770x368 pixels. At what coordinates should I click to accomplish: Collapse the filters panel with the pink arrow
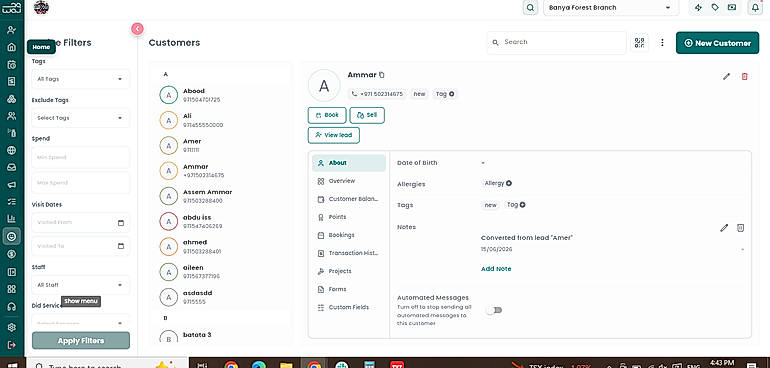tap(138, 29)
